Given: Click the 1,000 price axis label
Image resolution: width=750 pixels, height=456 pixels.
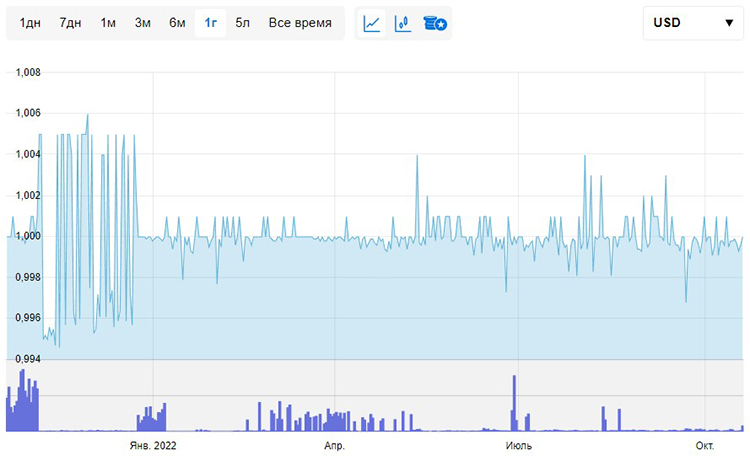Looking at the screenshot, I should click(x=28, y=236).
